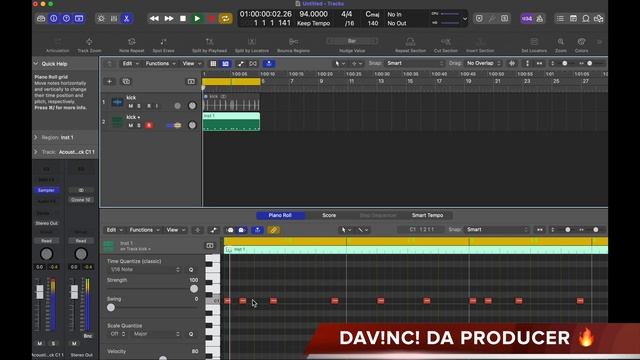Open the Piano Roll Edit menu
The image size is (640, 360).
114,230
